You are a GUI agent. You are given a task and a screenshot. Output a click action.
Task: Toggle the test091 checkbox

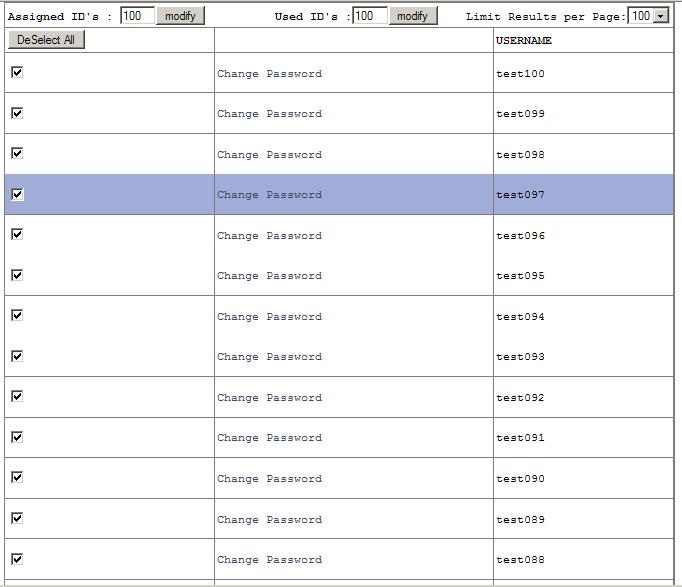point(17,437)
